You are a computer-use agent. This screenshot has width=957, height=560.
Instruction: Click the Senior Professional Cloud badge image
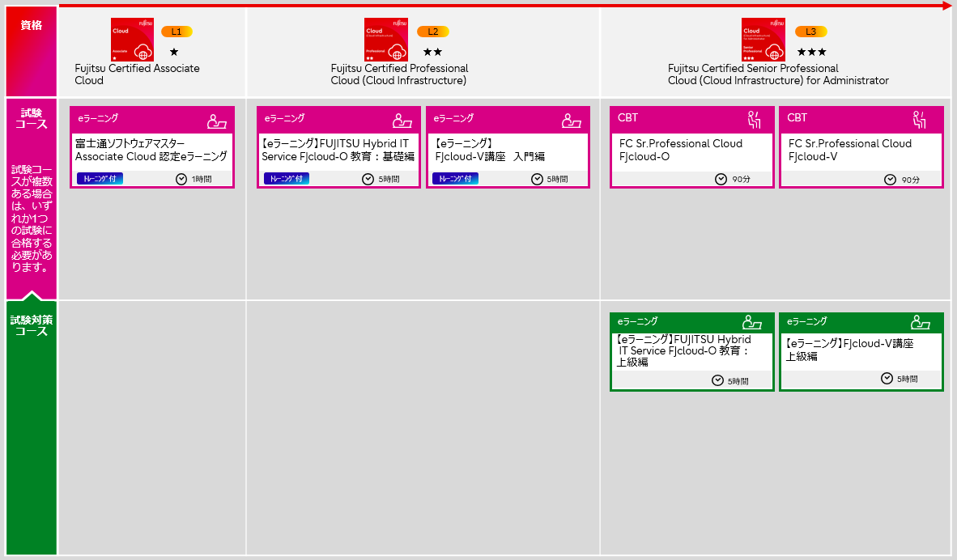(763, 40)
